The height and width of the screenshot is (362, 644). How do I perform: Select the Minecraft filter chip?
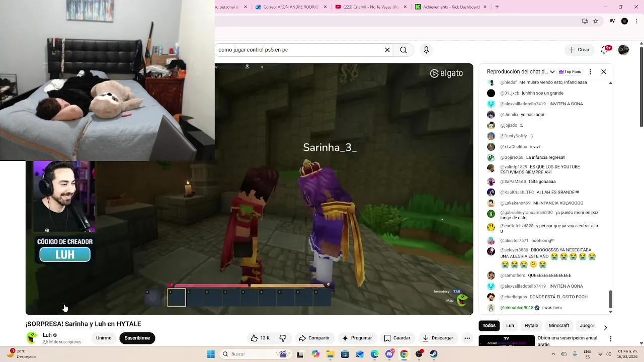pos(559,325)
